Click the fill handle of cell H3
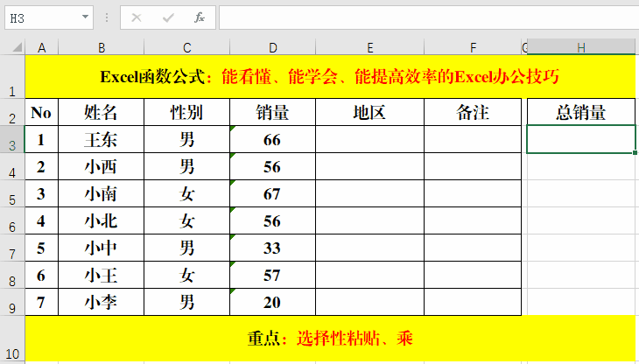Image resolution: width=639 pixels, height=364 pixels. coord(635,152)
